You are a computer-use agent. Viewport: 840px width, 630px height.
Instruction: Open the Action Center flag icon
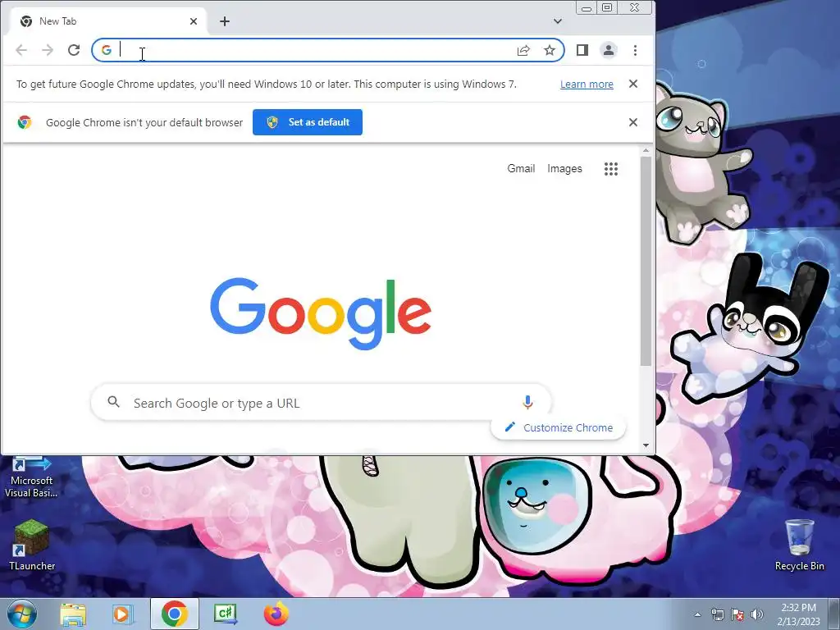point(737,614)
